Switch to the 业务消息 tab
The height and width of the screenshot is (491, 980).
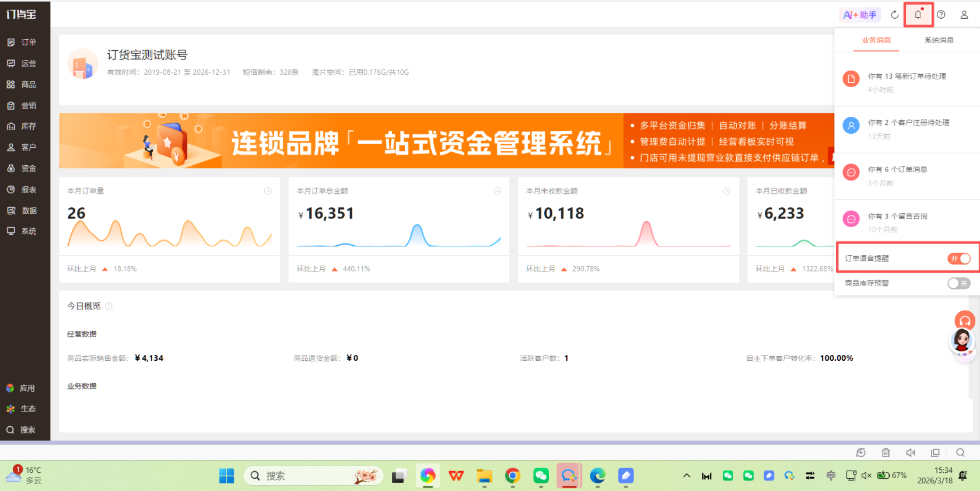[876, 40]
